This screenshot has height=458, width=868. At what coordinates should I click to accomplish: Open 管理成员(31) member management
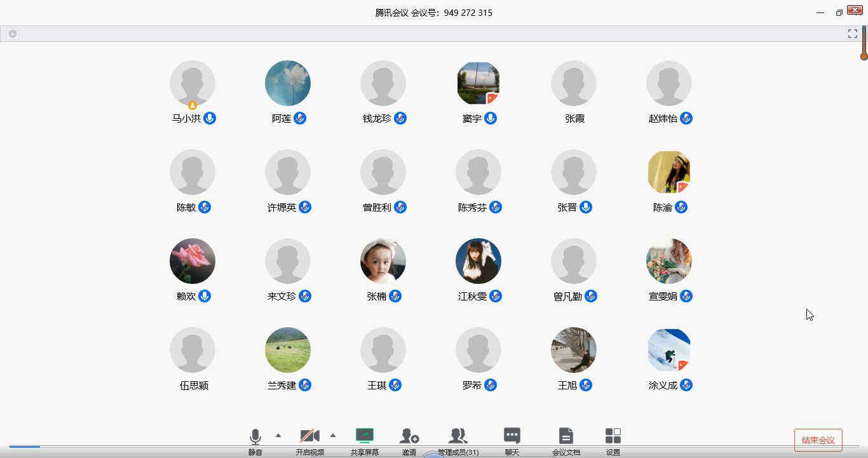click(x=458, y=437)
